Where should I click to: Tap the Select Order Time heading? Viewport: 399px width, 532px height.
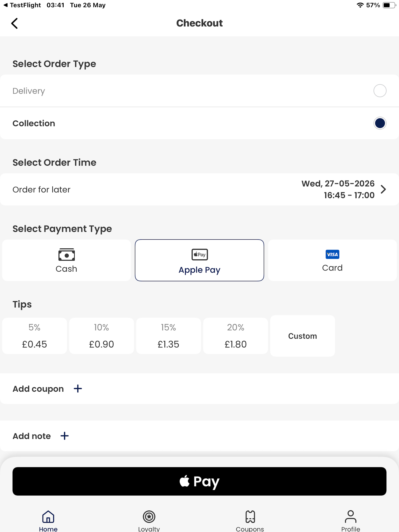pos(54,163)
